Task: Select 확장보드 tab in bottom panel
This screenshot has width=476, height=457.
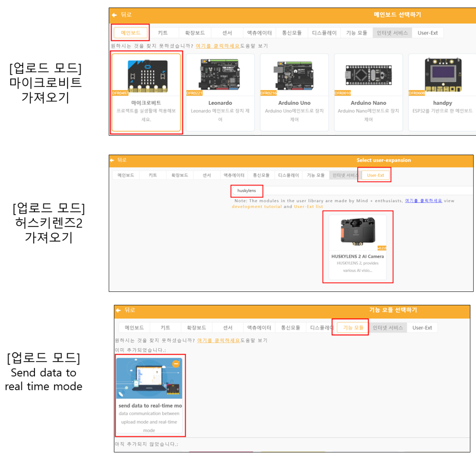Action: point(197,327)
